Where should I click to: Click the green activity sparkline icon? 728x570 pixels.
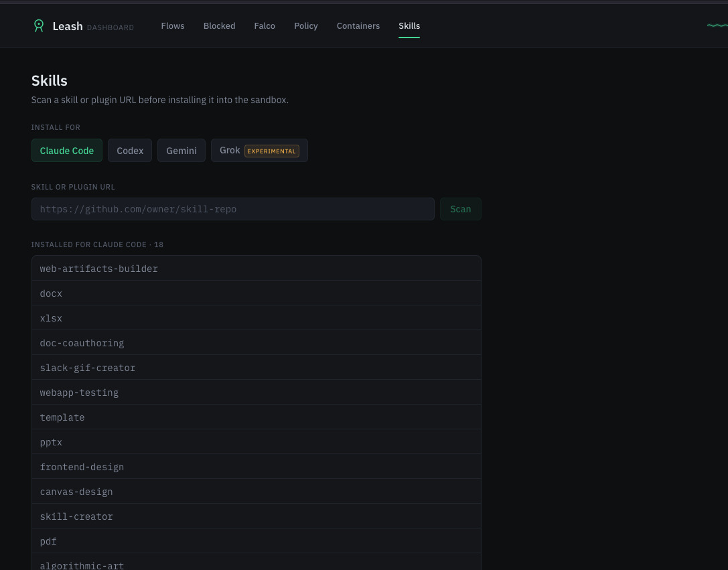point(717,25)
